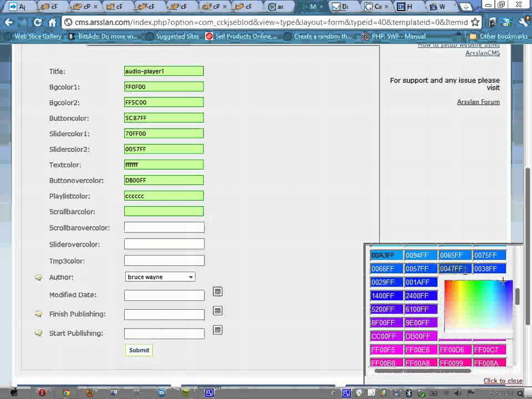The image size is (532, 399).
Task: Switch to the W browser tab
Action: [x=441, y=7]
